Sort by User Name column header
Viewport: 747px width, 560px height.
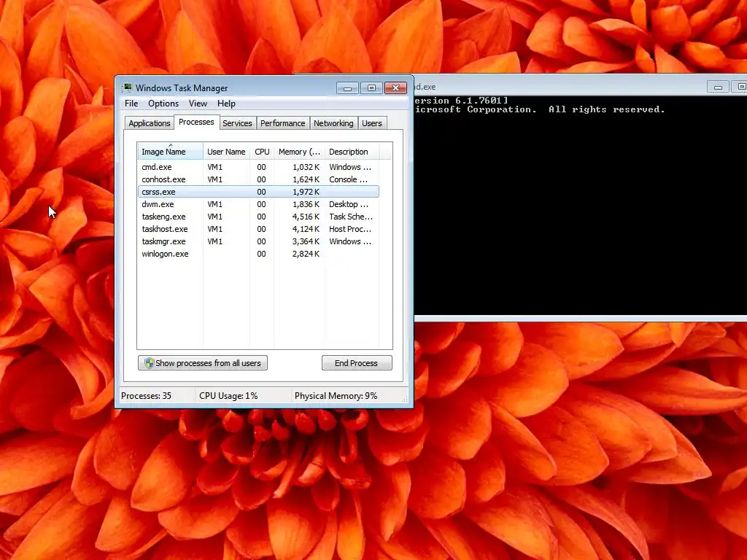coord(226,152)
